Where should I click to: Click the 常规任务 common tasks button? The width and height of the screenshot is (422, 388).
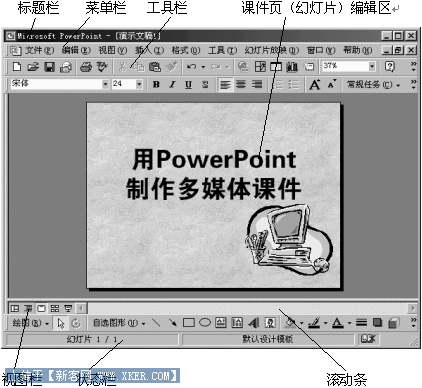373,85
